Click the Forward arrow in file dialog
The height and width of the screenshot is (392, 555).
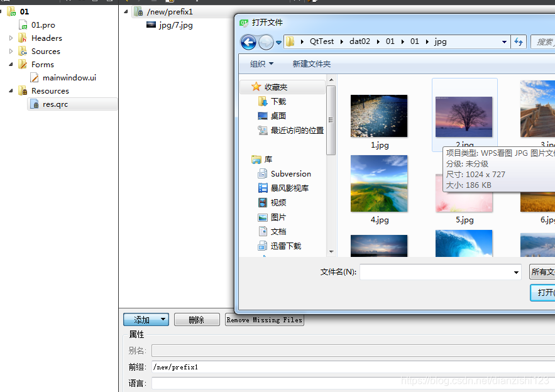[266, 43]
